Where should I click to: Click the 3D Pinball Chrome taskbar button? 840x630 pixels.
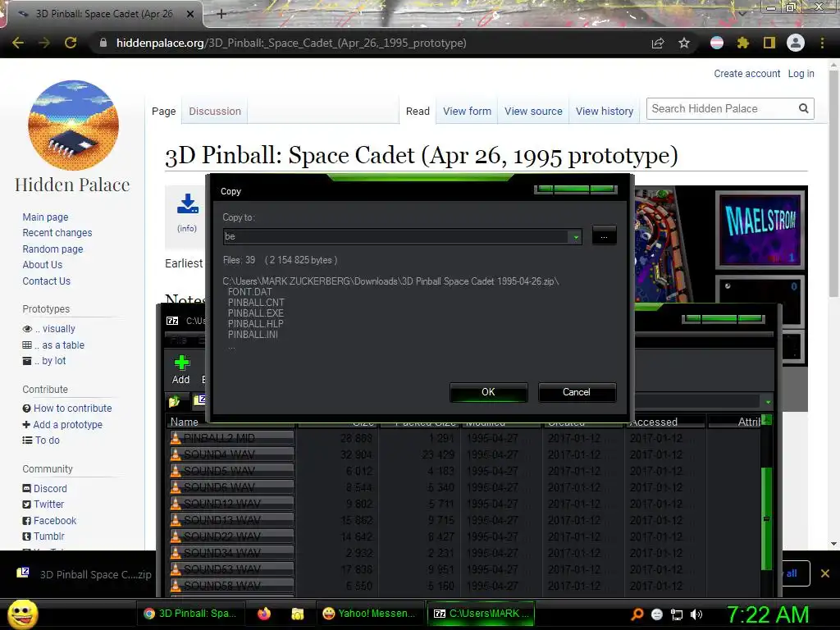coord(191,614)
